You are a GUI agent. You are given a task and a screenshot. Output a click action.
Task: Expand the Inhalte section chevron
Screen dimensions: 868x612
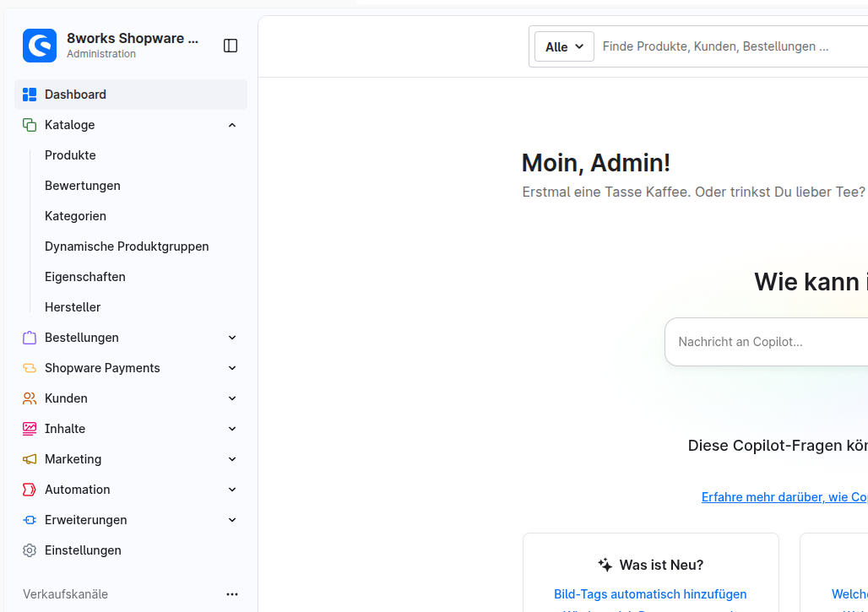tap(232, 429)
